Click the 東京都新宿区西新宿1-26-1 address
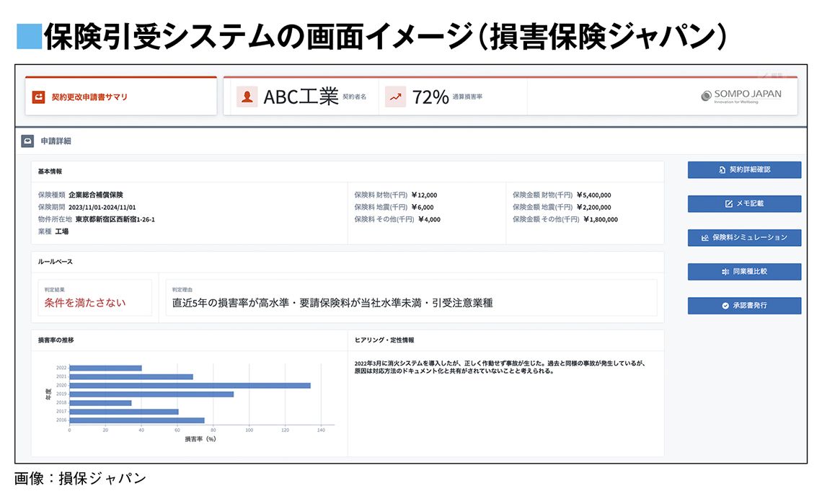 click(115, 219)
